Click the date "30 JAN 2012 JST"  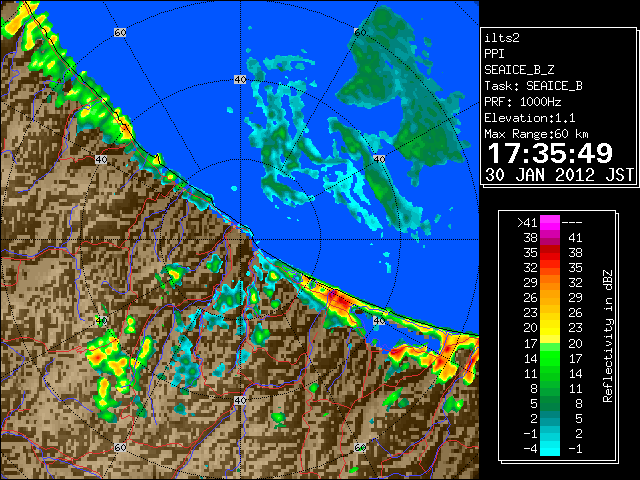click(x=559, y=175)
